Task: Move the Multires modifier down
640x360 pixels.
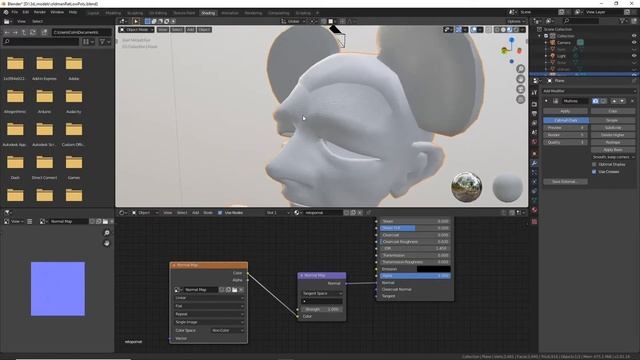Action: point(622,101)
